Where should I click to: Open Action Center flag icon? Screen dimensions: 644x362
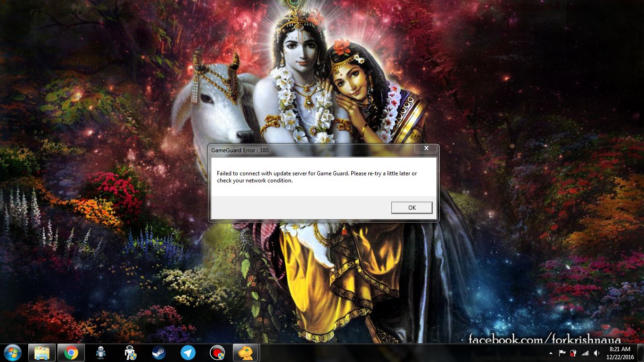pos(562,353)
